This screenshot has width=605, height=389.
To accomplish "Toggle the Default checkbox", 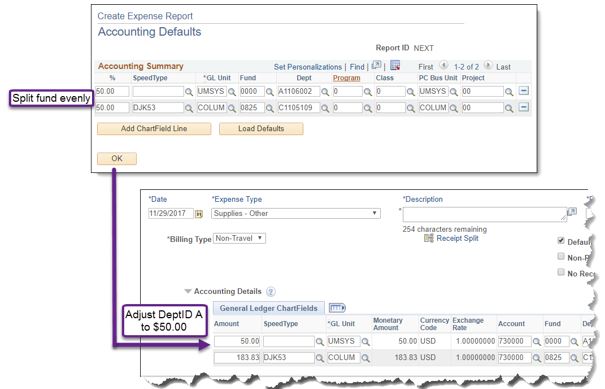I will (561, 241).
